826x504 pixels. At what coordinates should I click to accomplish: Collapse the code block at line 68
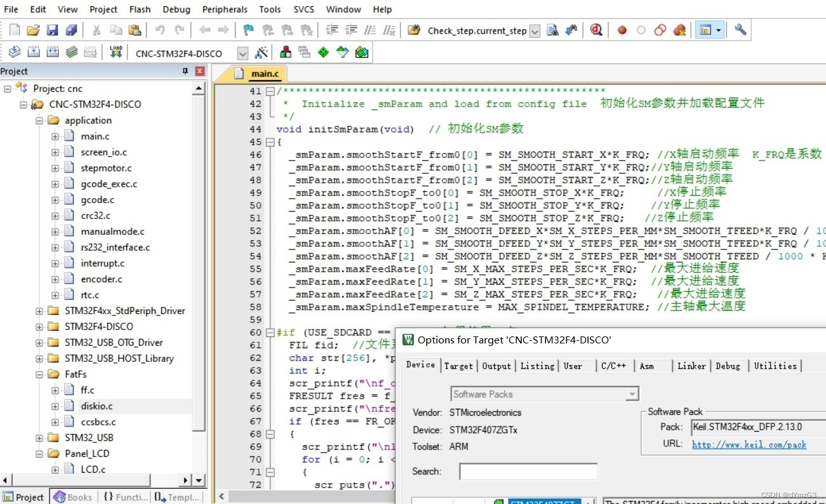(x=271, y=434)
